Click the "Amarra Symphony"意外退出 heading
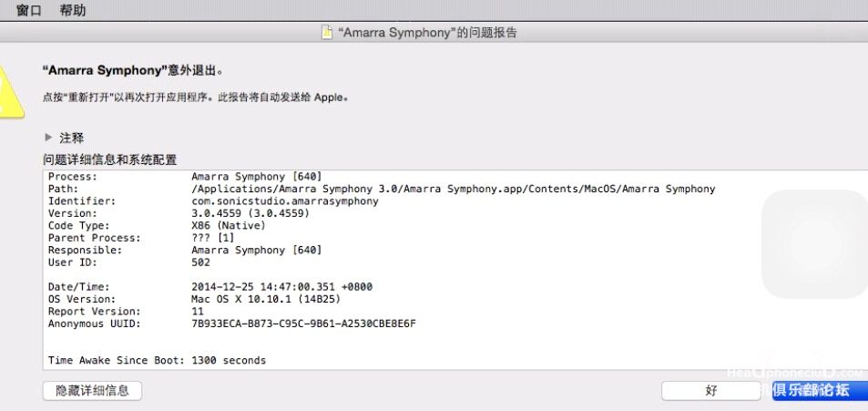868x411 pixels. point(133,71)
